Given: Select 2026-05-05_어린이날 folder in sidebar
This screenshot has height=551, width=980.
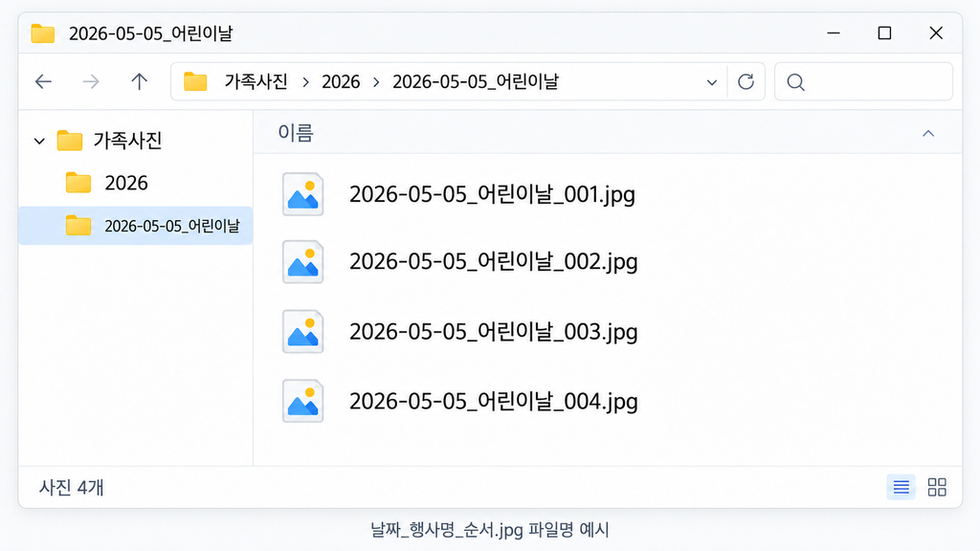Looking at the screenshot, I should [136, 226].
